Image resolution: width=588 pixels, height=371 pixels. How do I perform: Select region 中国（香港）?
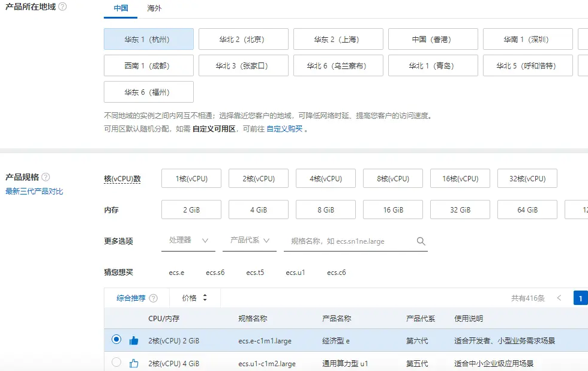[433, 39]
